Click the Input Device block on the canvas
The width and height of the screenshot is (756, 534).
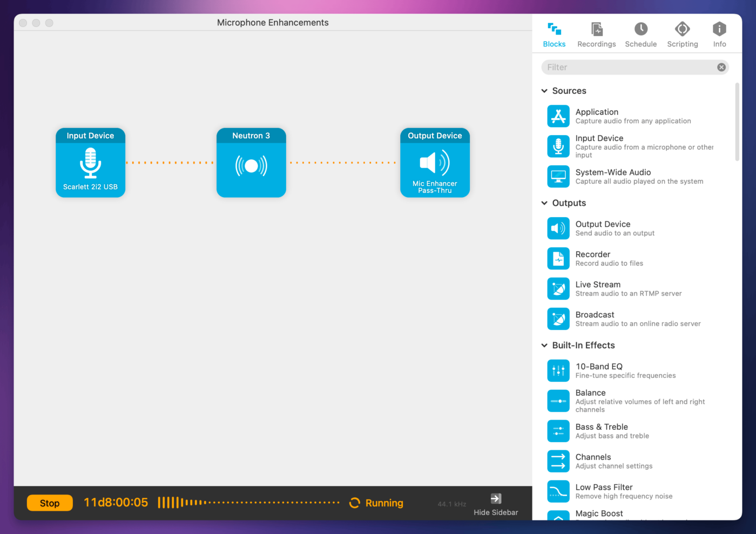90,163
